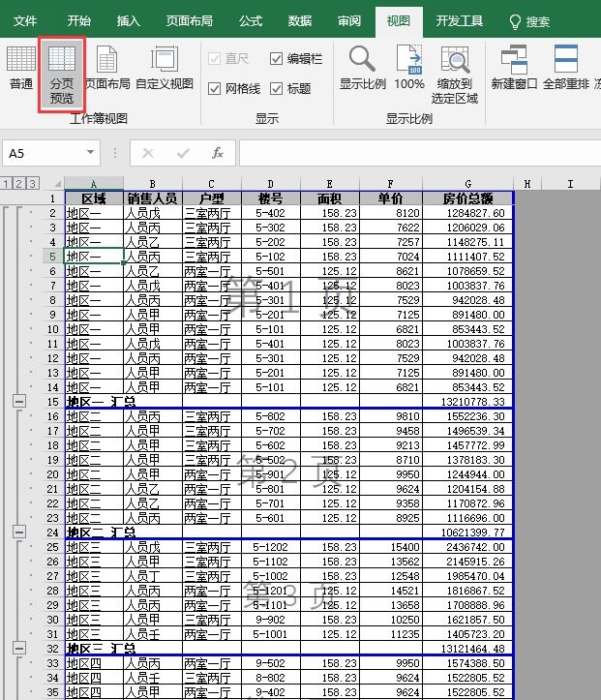Click cell 2436742.00

pyautogui.click(x=468, y=547)
